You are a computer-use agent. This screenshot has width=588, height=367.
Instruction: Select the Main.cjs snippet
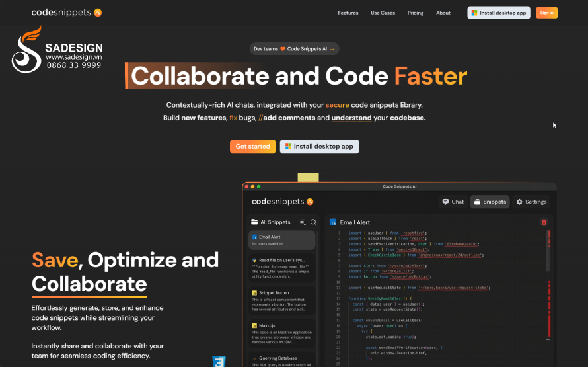(x=281, y=333)
